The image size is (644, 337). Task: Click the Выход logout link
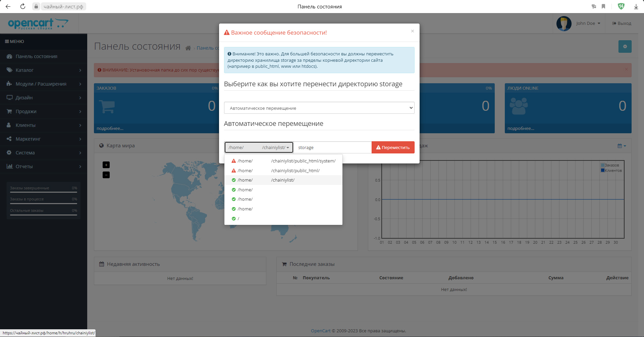622,23
